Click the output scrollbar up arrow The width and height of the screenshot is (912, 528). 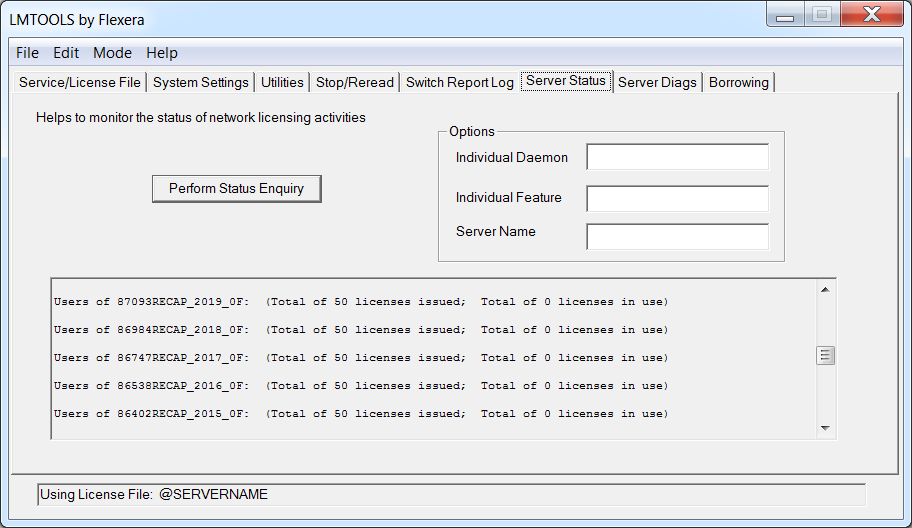pyautogui.click(x=825, y=290)
